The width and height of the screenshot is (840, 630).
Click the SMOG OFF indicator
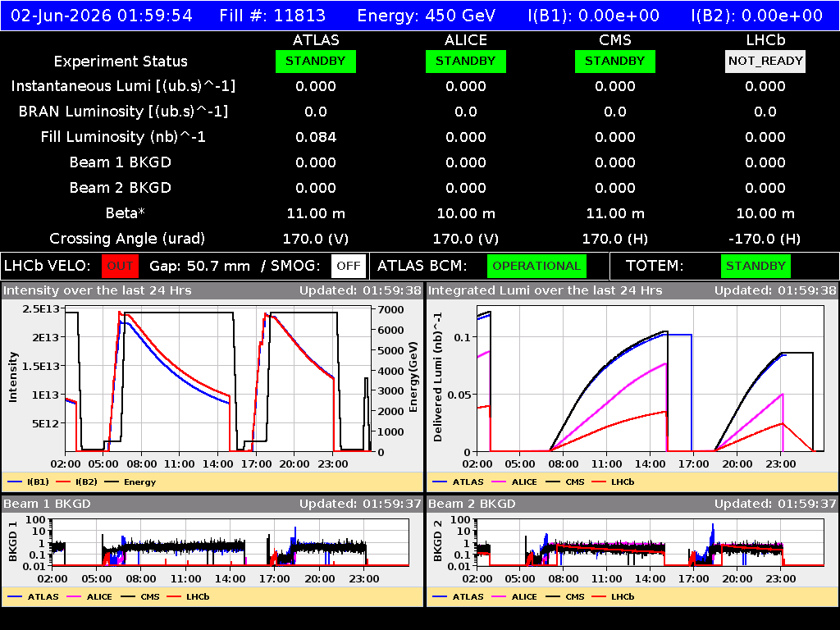[x=348, y=267]
